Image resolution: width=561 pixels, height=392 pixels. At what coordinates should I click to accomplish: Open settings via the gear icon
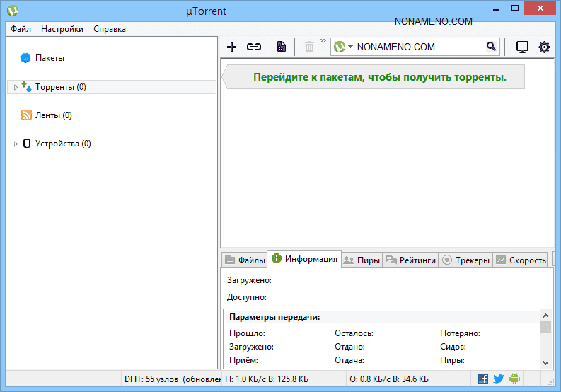544,47
